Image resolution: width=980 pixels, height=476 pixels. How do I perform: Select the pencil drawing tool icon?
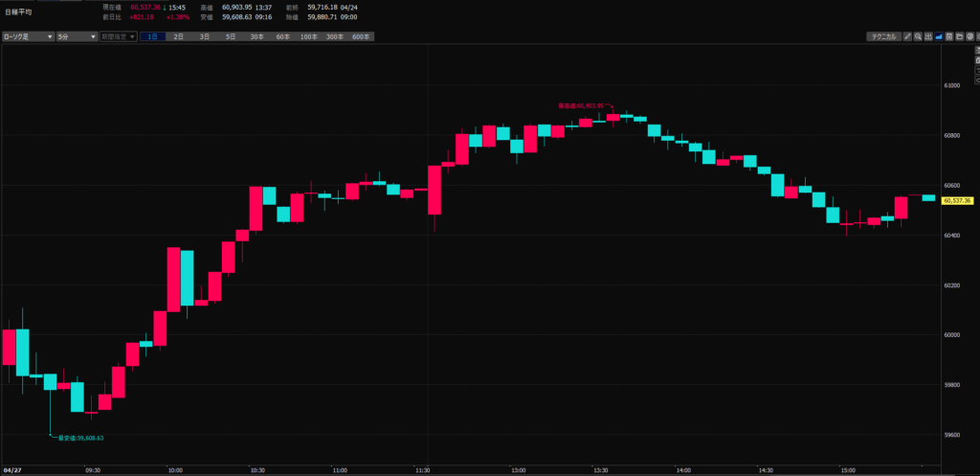[x=906, y=36]
